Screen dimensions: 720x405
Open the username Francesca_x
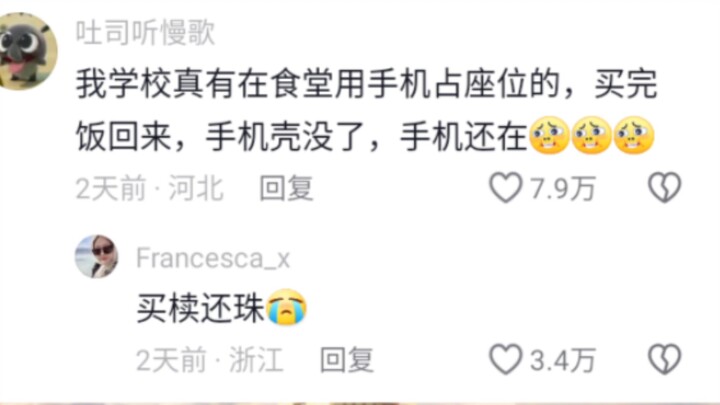click(213, 258)
